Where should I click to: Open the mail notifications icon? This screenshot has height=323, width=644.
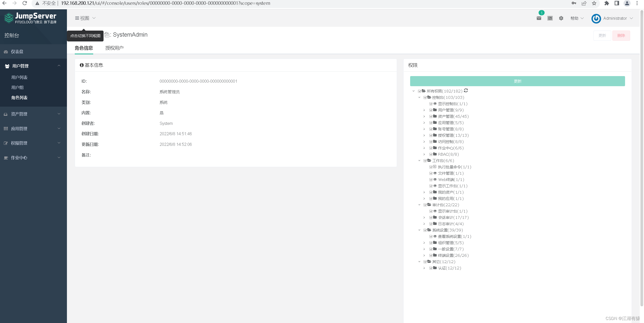(539, 18)
